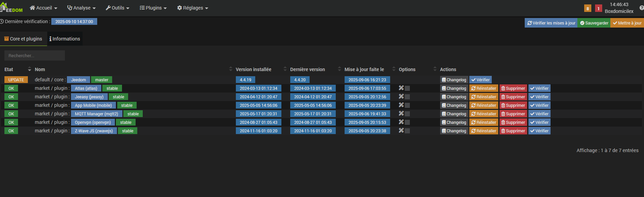Click installed version 4.4.19
The height and width of the screenshot is (197, 644).
(245, 80)
